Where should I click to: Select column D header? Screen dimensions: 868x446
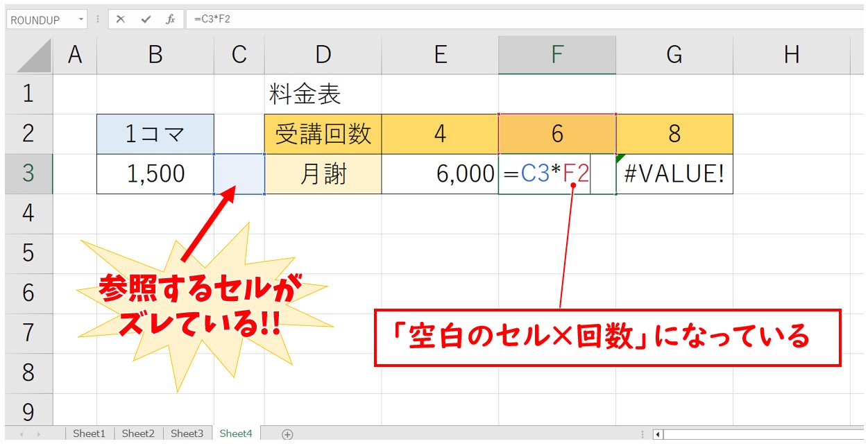(x=323, y=55)
